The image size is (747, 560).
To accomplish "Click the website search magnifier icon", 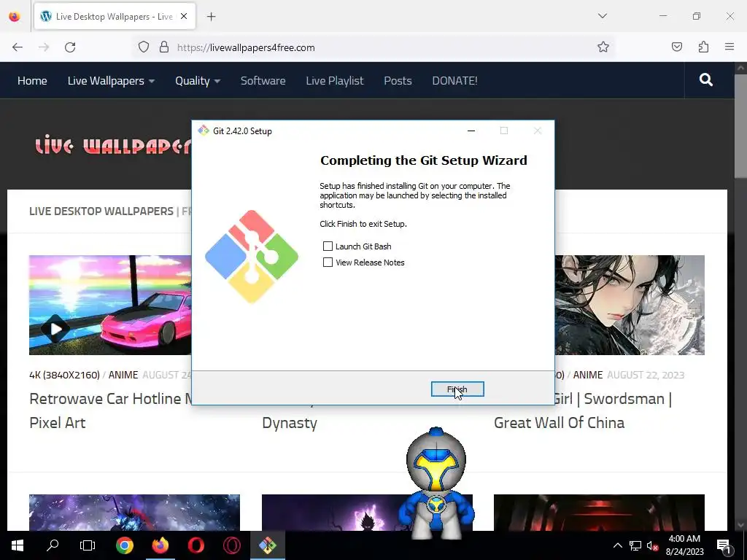I will pyautogui.click(x=706, y=80).
